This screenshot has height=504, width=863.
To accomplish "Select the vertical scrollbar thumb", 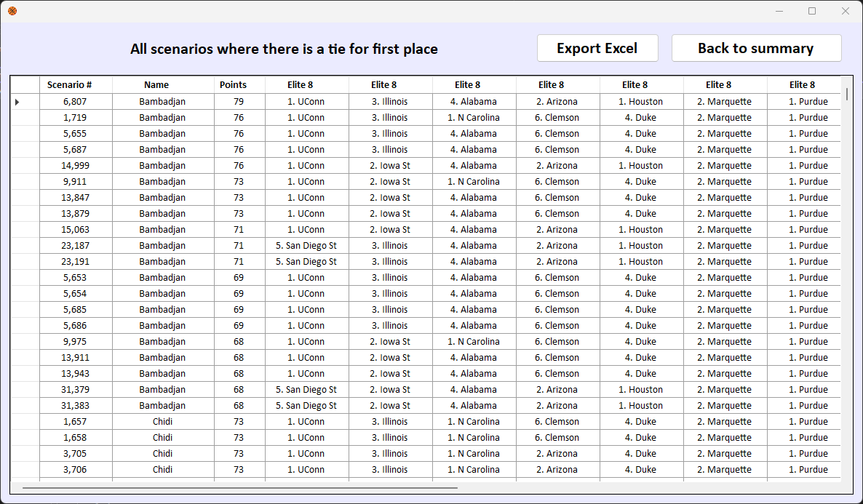I will coord(846,94).
